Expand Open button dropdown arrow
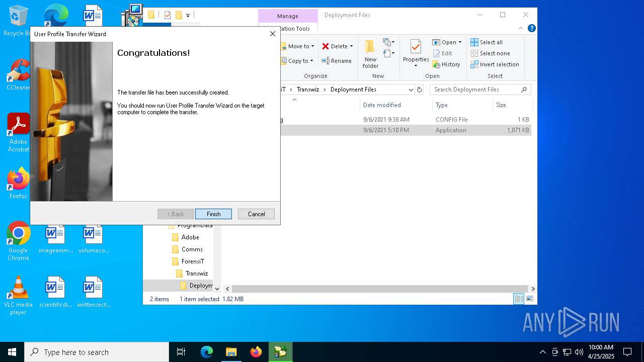Image resolution: width=644 pixels, height=362 pixels. coord(460,42)
